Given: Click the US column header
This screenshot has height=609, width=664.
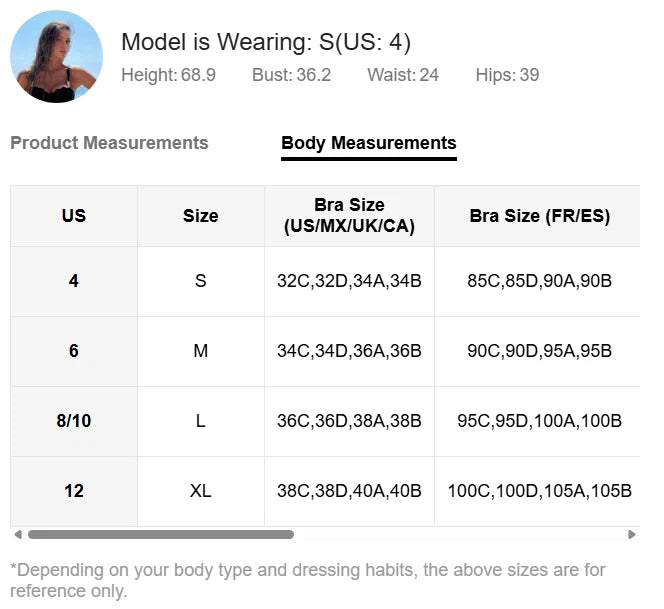Looking at the screenshot, I should pos(74,216).
